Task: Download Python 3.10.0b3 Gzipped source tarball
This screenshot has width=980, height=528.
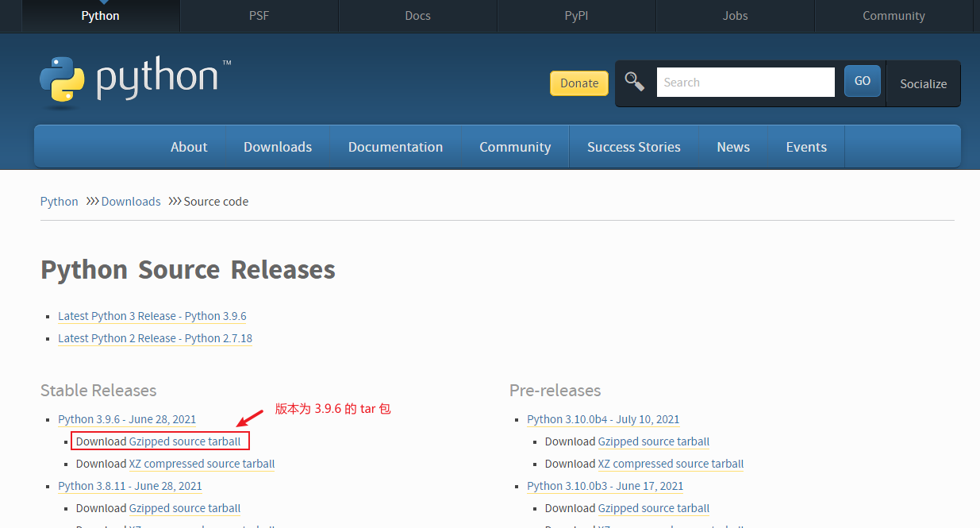Action: pos(654,508)
